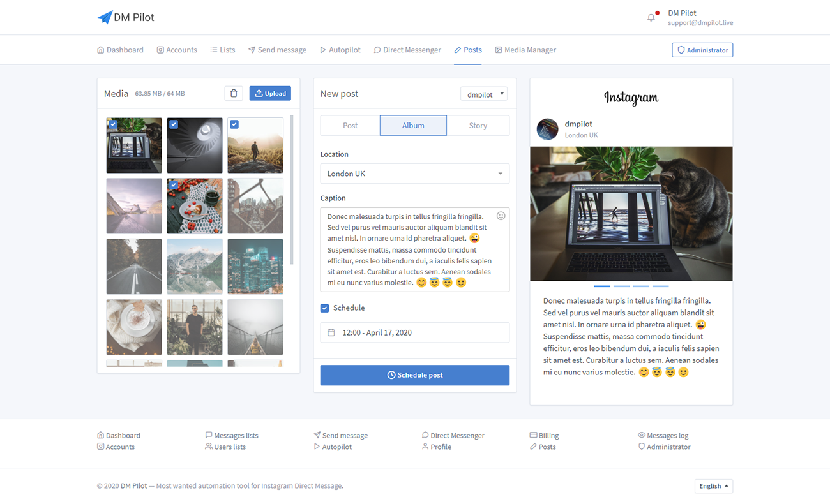Image resolution: width=830 pixels, height=504 pixels.
Task: Click the dmpilot avatar in Instagram preview
Action: (x=548, y=129)
